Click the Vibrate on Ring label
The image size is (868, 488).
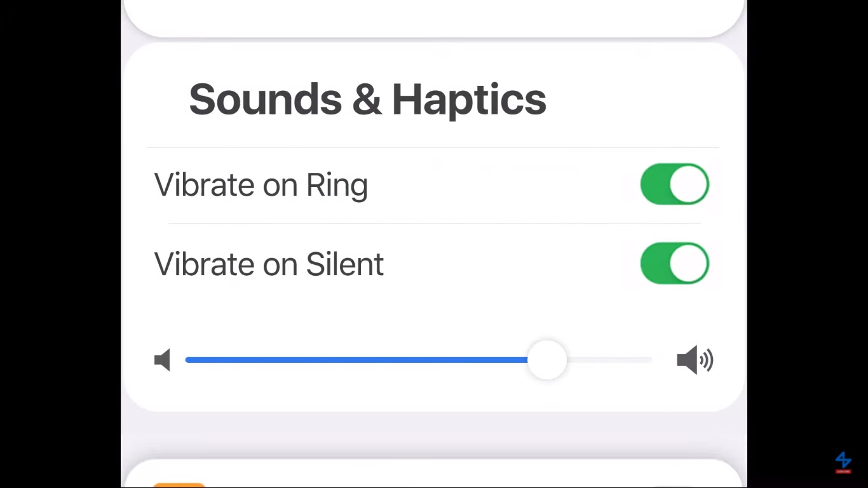[261, 186]
